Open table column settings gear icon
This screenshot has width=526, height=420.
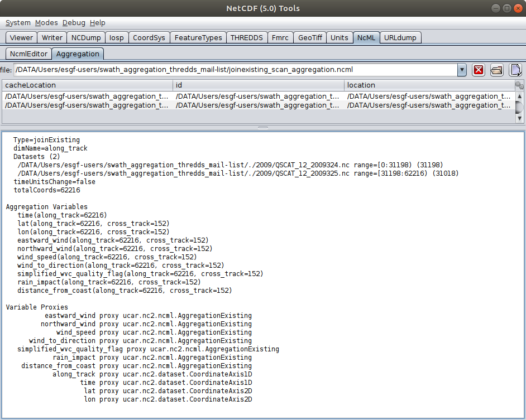pyautogui.click(x=519, y=85)
